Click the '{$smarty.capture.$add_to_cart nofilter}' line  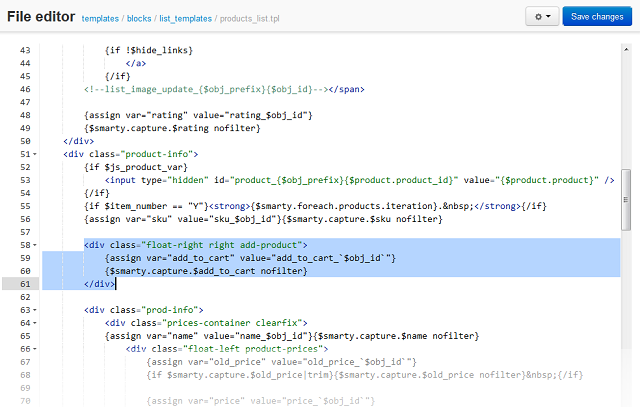206,271
